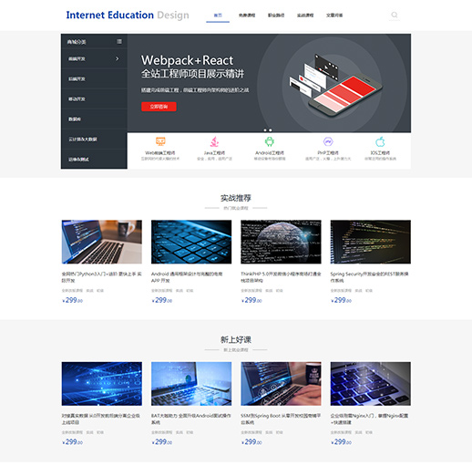Click the orange Web front-end engineer monitor icon

[x=160, y=141]
